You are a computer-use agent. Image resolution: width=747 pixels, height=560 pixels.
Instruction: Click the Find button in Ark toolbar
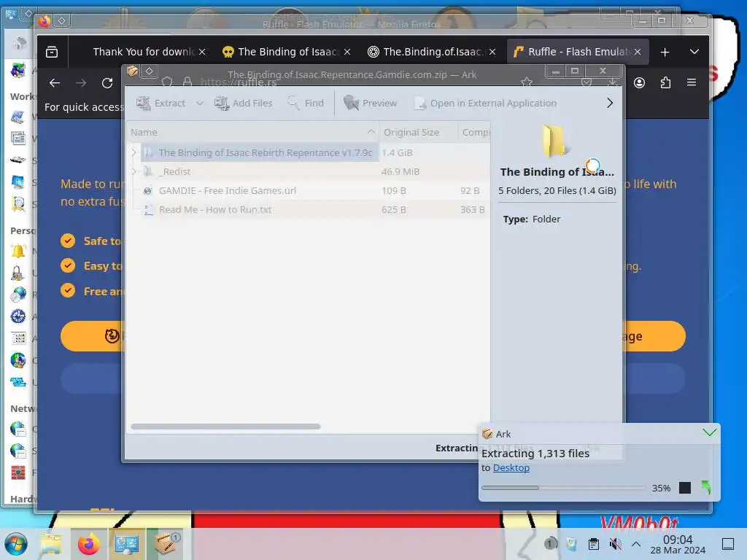point(306,103)
